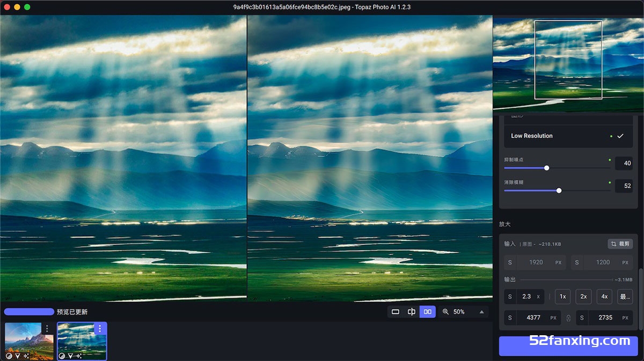Set upscale factor to 2x
644x361 pixels.
583,297
